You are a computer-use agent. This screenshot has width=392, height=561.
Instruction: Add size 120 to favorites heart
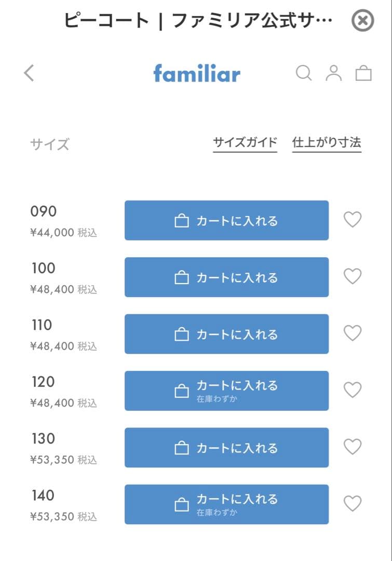[353, 390]
